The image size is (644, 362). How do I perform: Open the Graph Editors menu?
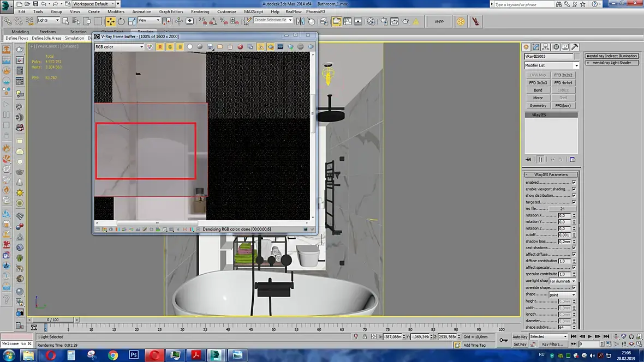tap(171, 11)
